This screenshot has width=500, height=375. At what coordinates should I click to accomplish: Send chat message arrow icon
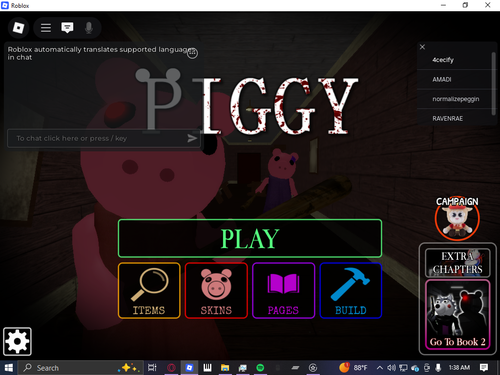[192, 138]
